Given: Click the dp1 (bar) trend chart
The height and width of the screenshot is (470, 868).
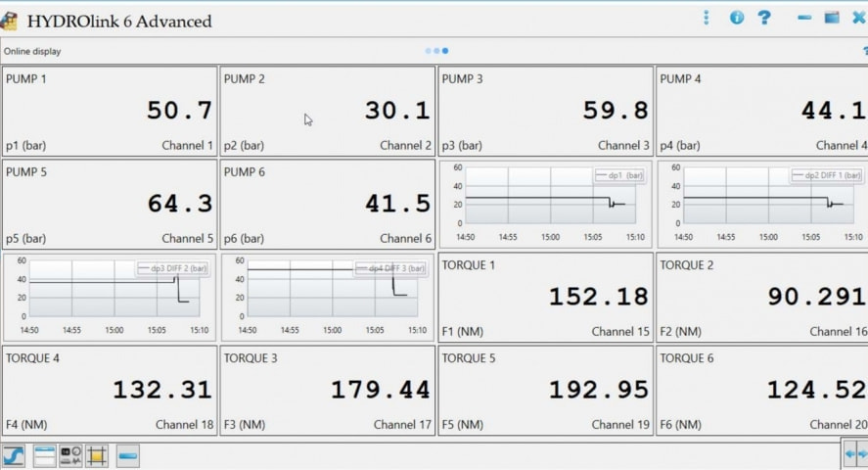Looking at the screenshot, I should [545, 204].
